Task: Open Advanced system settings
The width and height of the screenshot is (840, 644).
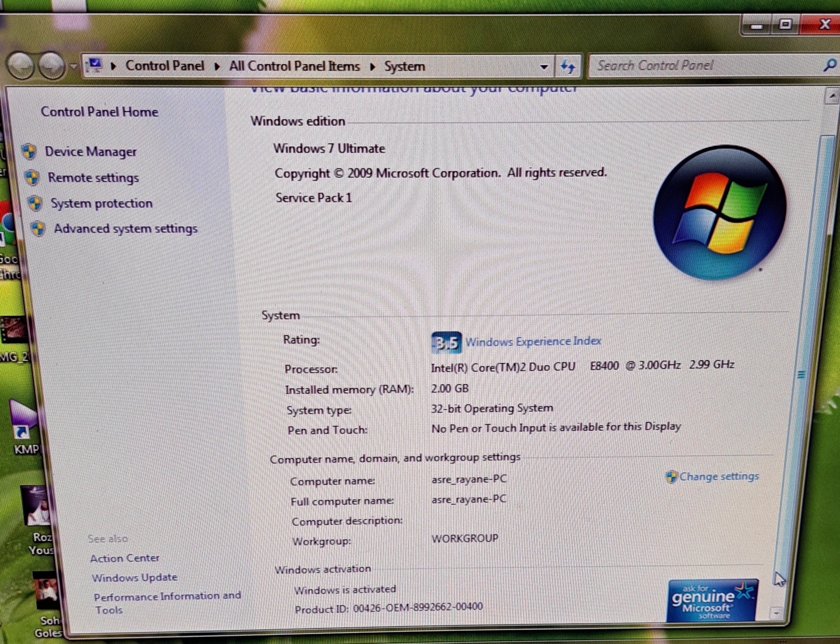Action: click(x=125, y=229)
